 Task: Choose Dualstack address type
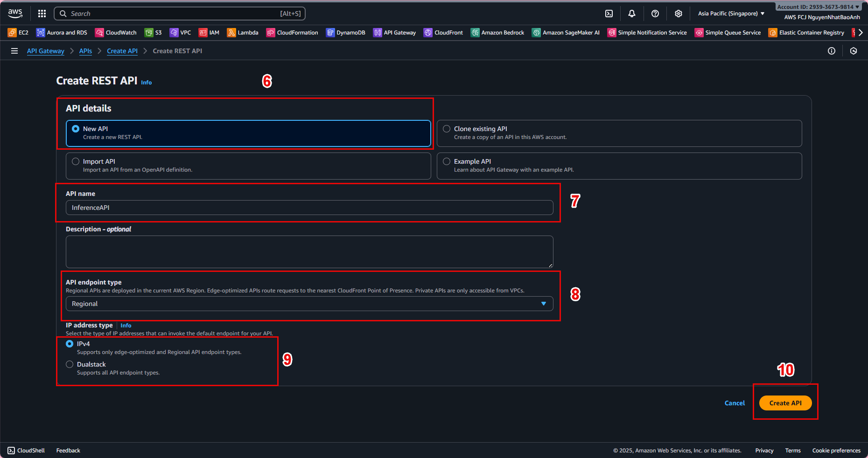pyautogui.click(x=70, y=364)
